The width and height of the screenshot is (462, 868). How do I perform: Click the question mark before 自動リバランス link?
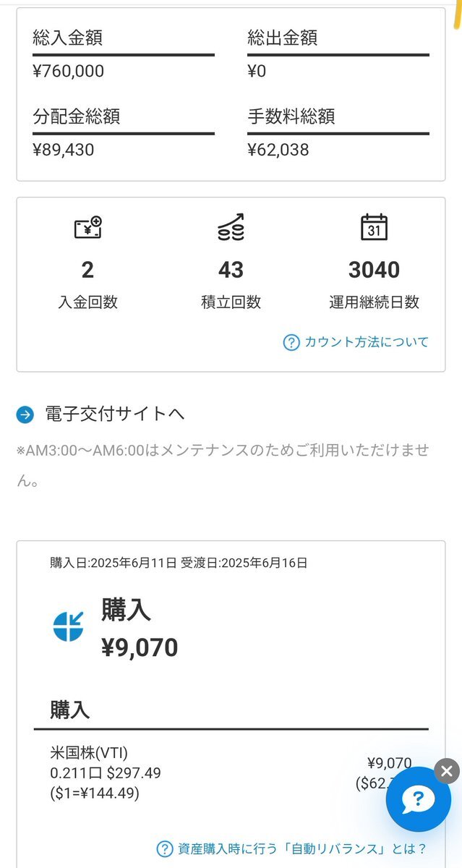tap(165, 848)
